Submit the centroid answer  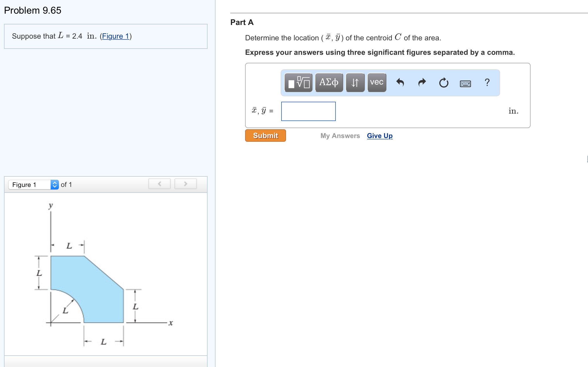click(x=266, y=135)
